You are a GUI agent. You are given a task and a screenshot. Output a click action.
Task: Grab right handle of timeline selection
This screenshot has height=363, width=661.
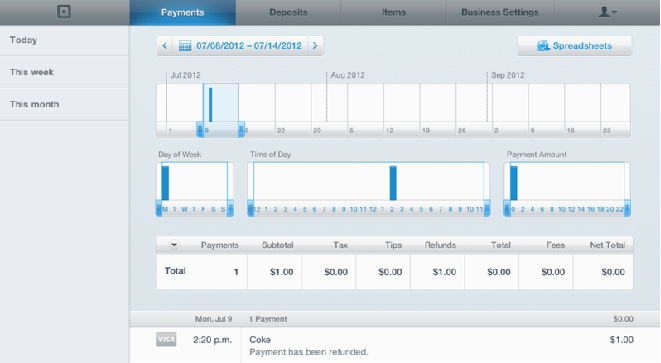tap(241, 130)
